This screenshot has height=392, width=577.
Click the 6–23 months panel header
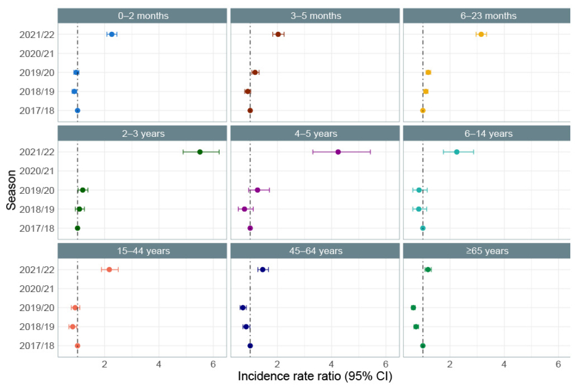[487, 16]
